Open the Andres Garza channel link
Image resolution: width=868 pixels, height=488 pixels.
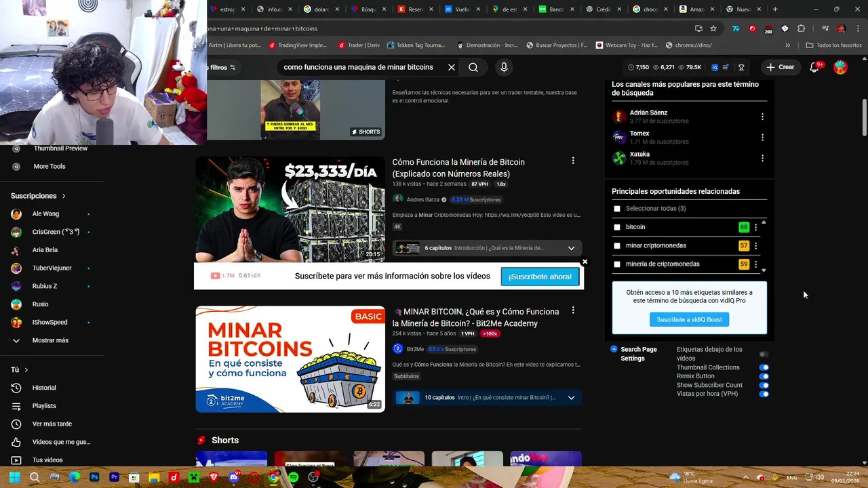coord(422,200)
